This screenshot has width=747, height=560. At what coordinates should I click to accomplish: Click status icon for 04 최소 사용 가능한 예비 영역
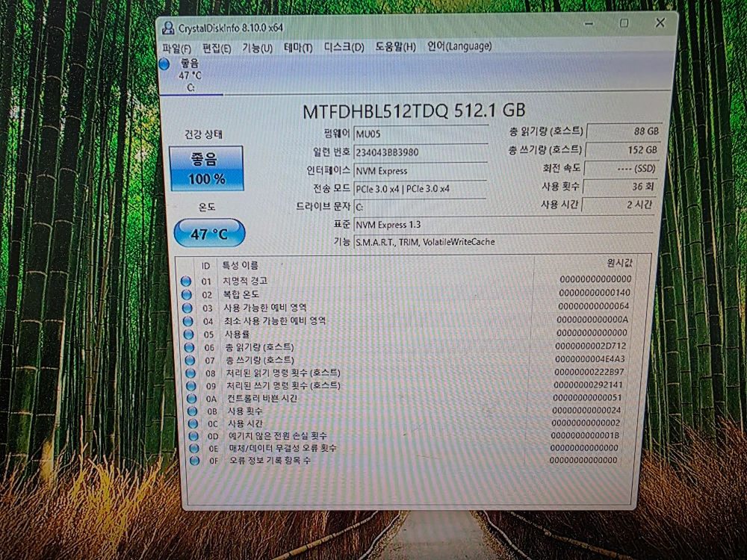(x=187, y=321)
